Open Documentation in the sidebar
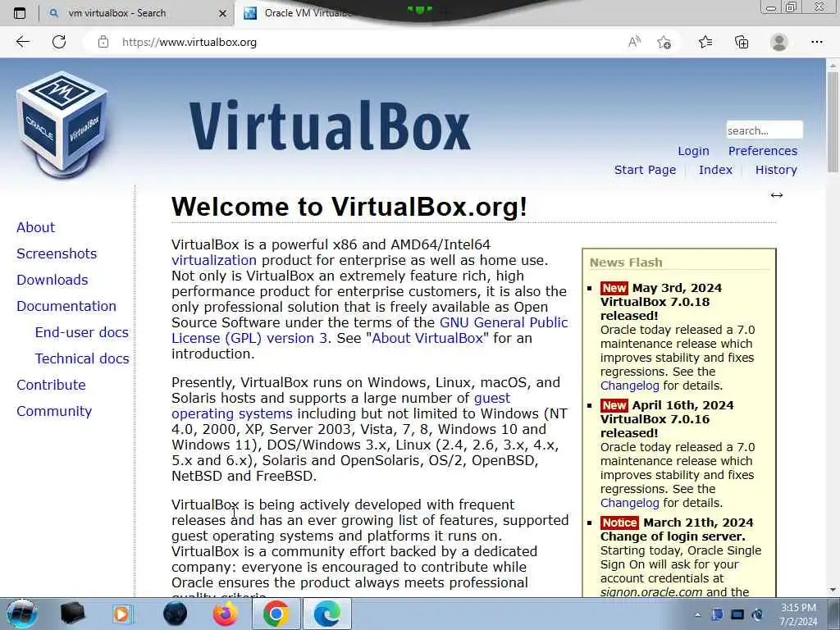This screenshot has height=630, width=840. click(66, 306)
